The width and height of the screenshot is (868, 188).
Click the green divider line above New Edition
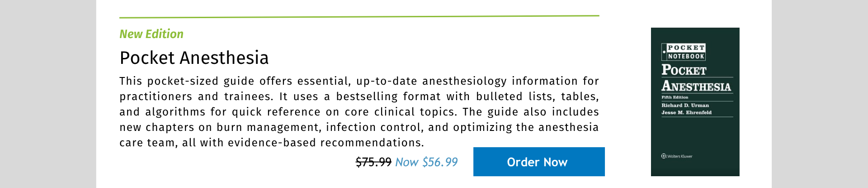pos(359,17)
